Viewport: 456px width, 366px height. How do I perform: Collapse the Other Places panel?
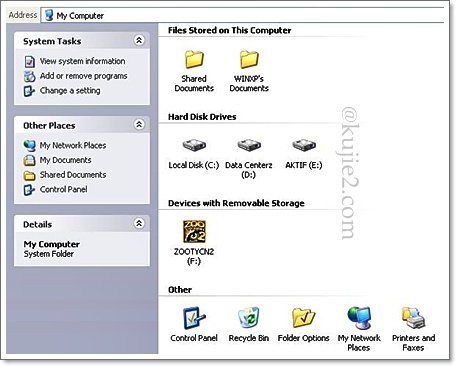[139, 125]
